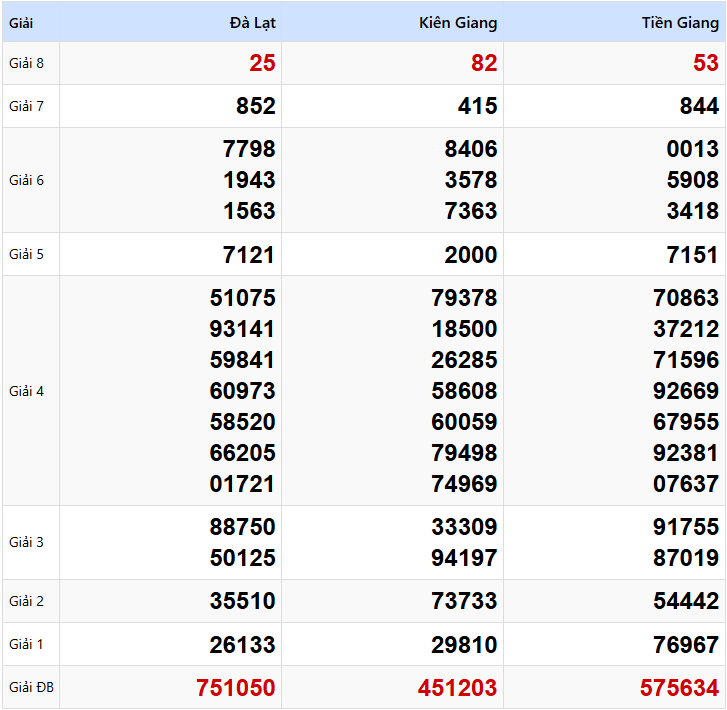Click number 3578 in Giải 6
Image resolution: width=727 pixels, height=710 pixels.
click(471, 180)
